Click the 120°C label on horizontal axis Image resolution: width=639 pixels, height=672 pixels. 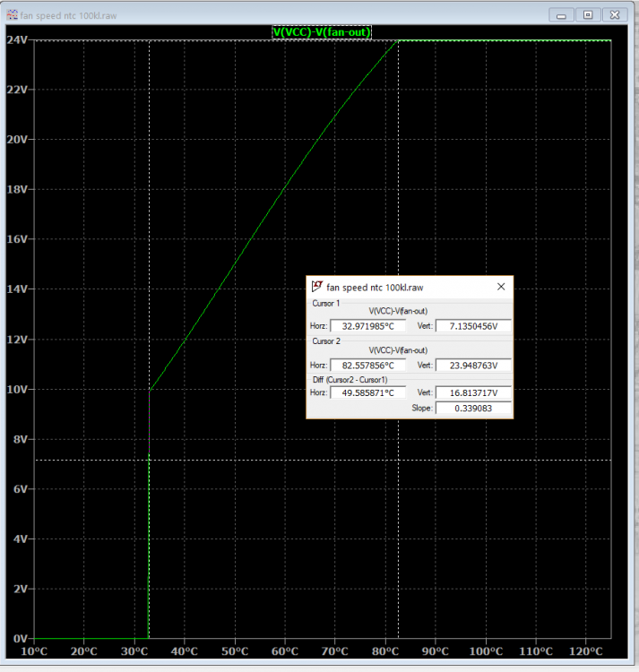pos(586,651)
